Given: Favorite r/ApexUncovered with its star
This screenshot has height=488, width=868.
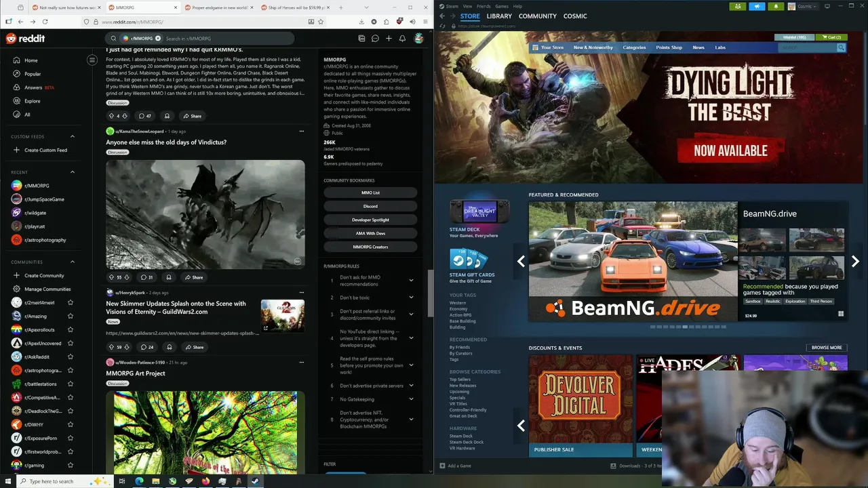Looking at the screenshot, I should tap(70, 344).
